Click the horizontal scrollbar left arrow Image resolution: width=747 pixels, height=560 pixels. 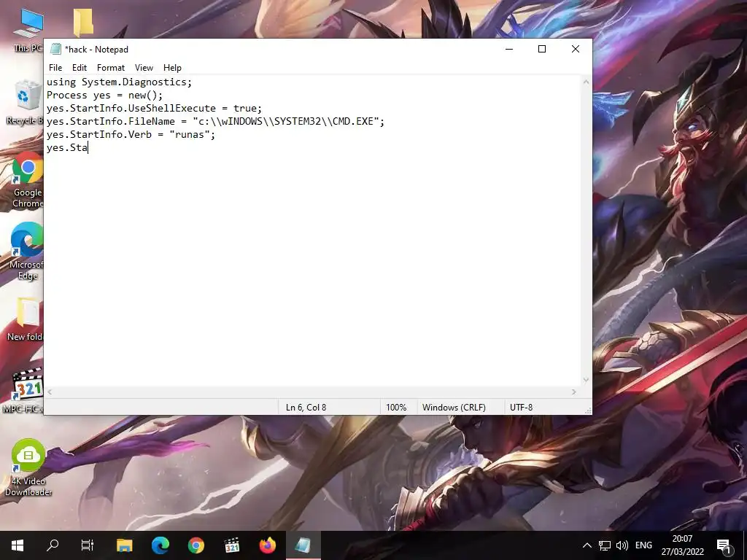point(50,392)
